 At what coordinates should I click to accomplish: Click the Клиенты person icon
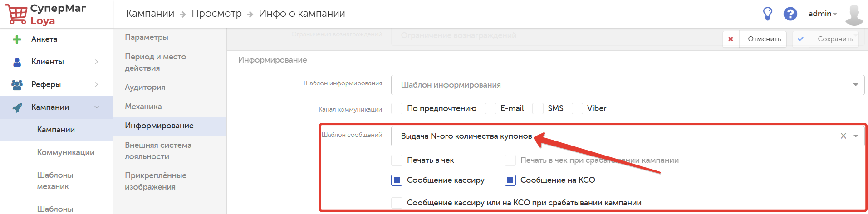17,62
